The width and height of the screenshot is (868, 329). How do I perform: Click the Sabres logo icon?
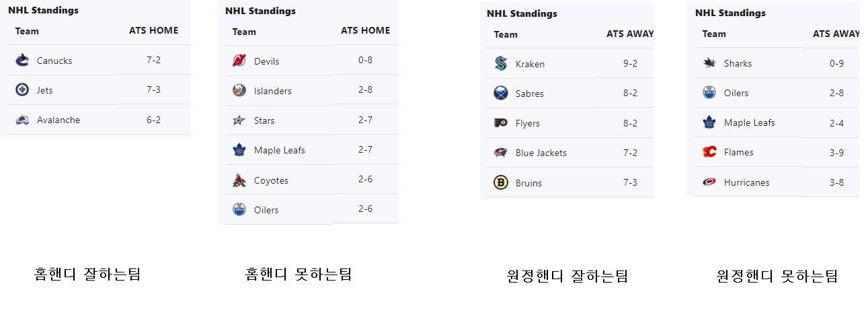click(x=501, y=94)
